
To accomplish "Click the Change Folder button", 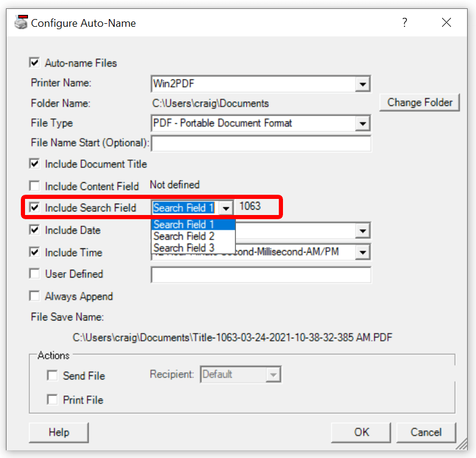I will tap(419, 102).
